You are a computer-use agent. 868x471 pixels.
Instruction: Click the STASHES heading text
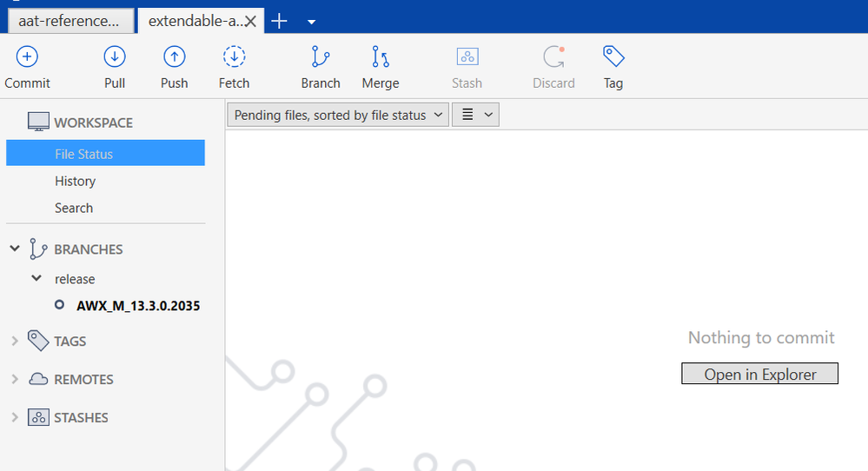(81, 418)
